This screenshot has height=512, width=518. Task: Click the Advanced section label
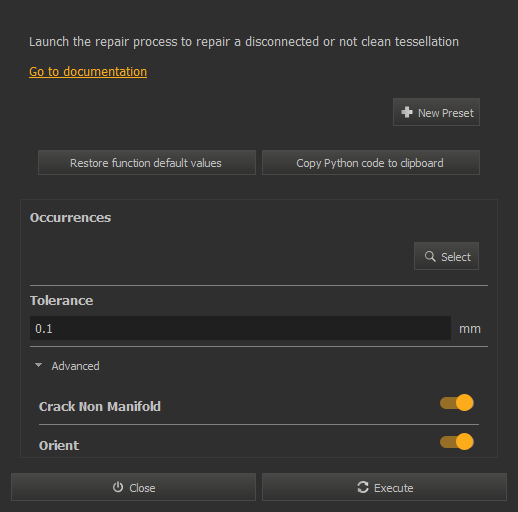pos(75,366)
